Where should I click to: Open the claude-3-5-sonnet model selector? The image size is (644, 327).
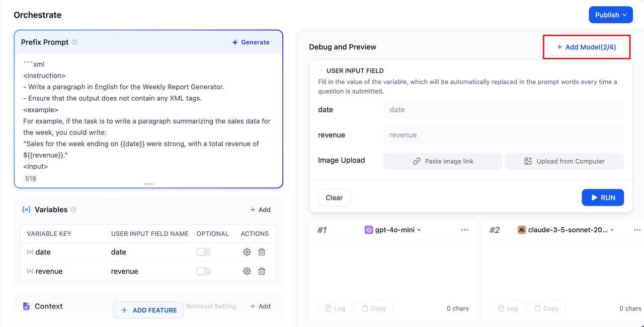click(566, 230)
